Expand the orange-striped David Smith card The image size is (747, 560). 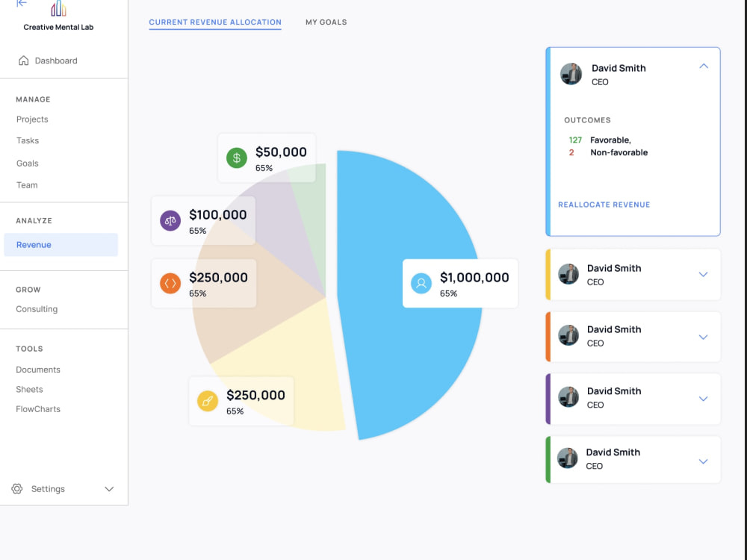pos(703,337)
